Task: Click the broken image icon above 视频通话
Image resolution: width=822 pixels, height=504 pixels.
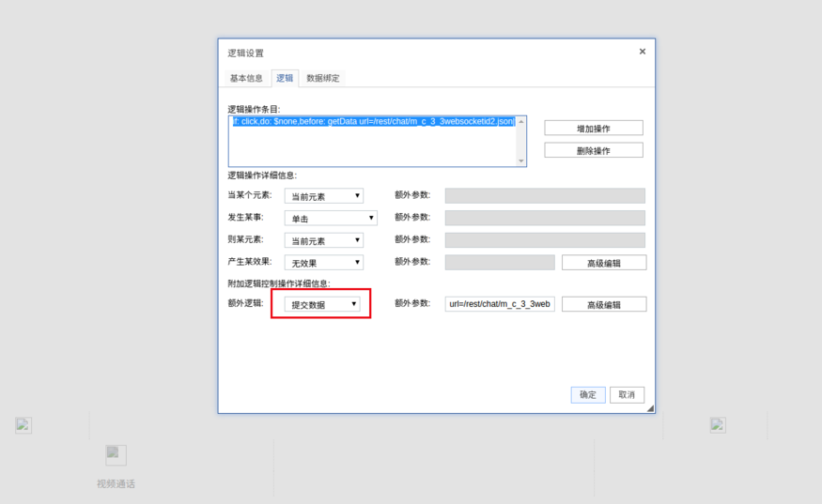Action: 116,454
